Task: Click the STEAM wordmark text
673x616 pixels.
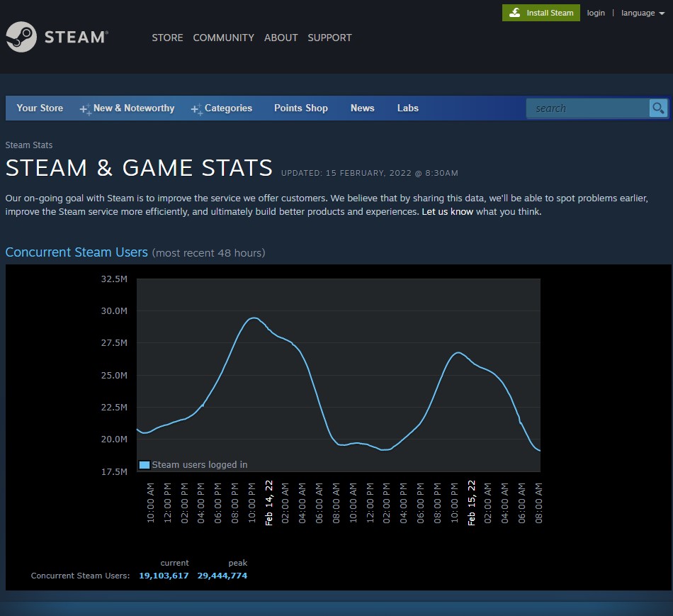Action: pos(76,37)
